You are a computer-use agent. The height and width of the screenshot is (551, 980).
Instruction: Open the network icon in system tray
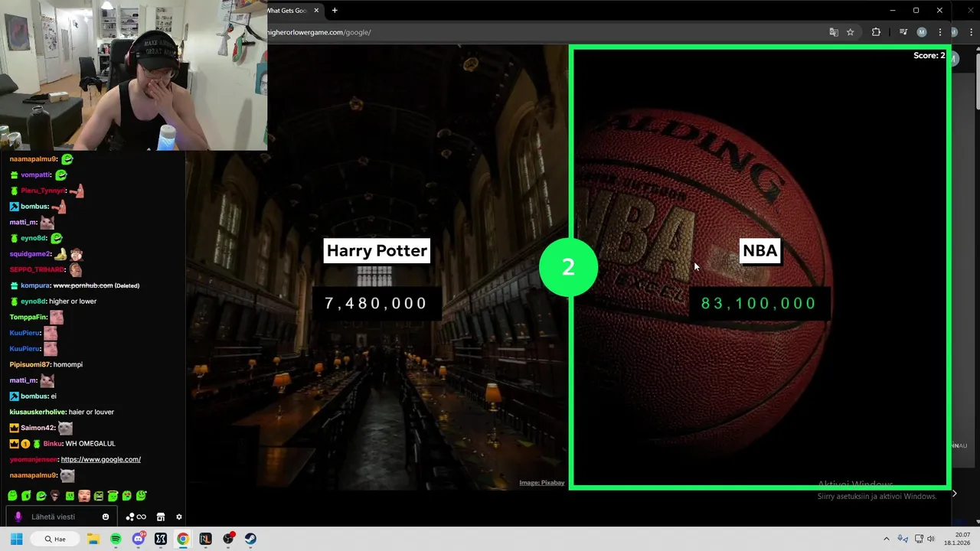click(919, 539)
